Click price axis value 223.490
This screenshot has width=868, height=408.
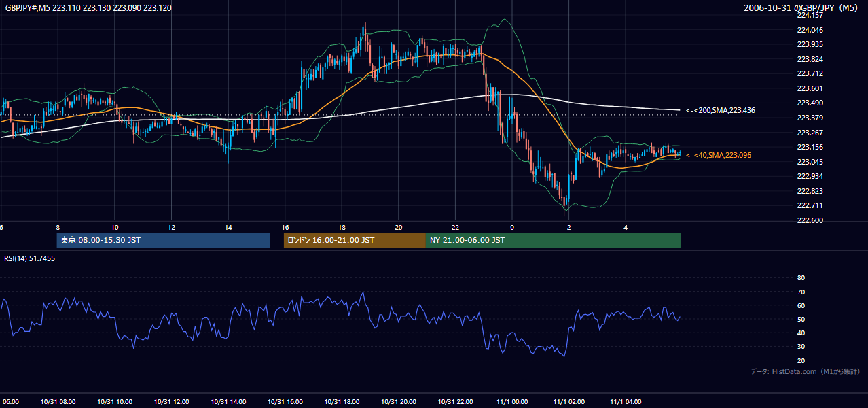(x=810, y=103)
